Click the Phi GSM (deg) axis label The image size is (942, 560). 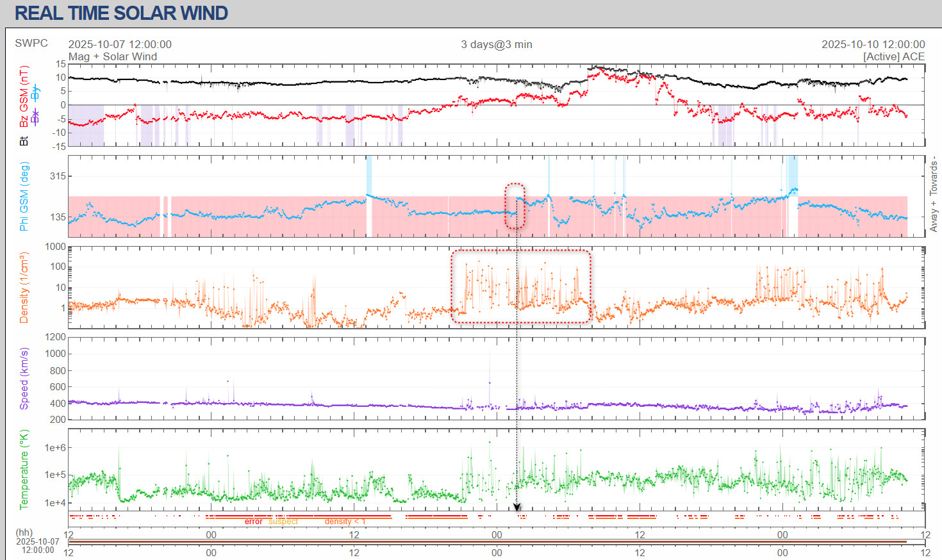24,197
